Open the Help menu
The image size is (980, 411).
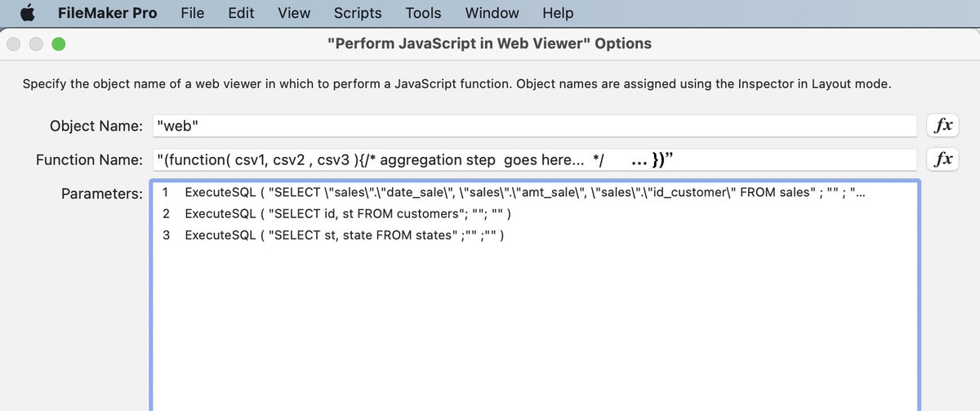tap(558, 13)
